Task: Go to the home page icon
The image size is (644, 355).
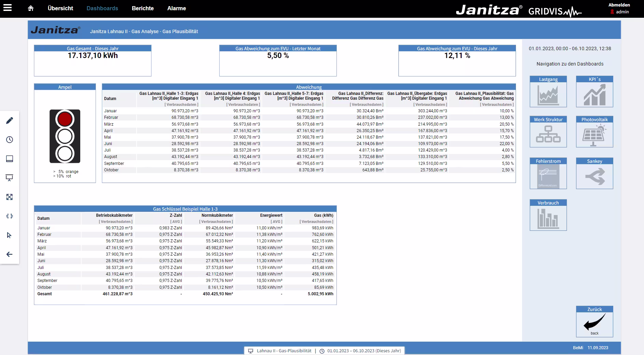Action: click(x=31, y=8)
